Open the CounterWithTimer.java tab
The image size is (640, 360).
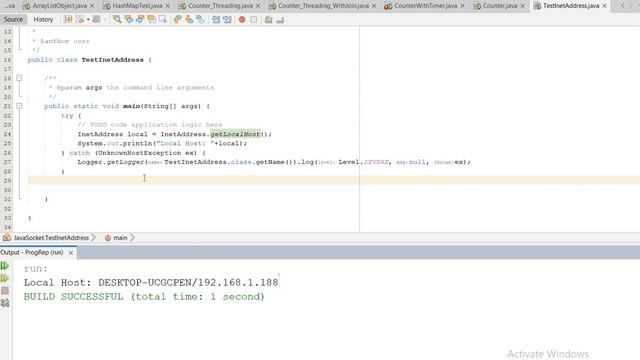426,6
